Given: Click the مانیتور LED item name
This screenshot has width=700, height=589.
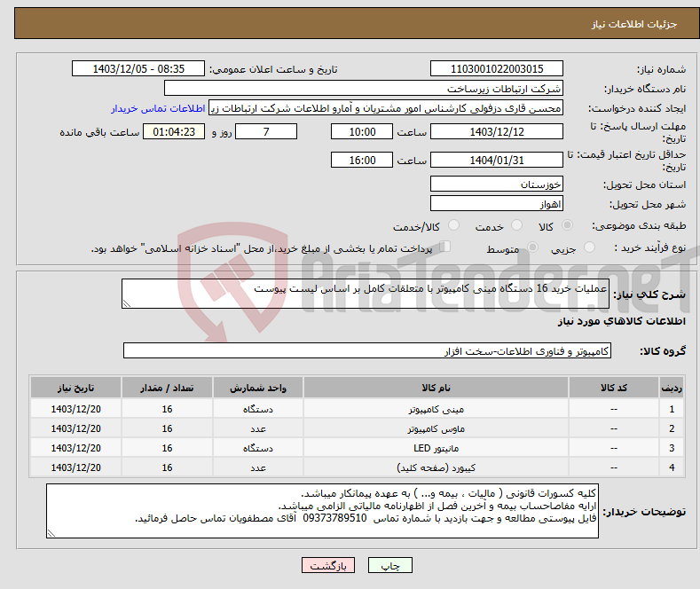Looking at the screenshot, I should click(436, 448).
